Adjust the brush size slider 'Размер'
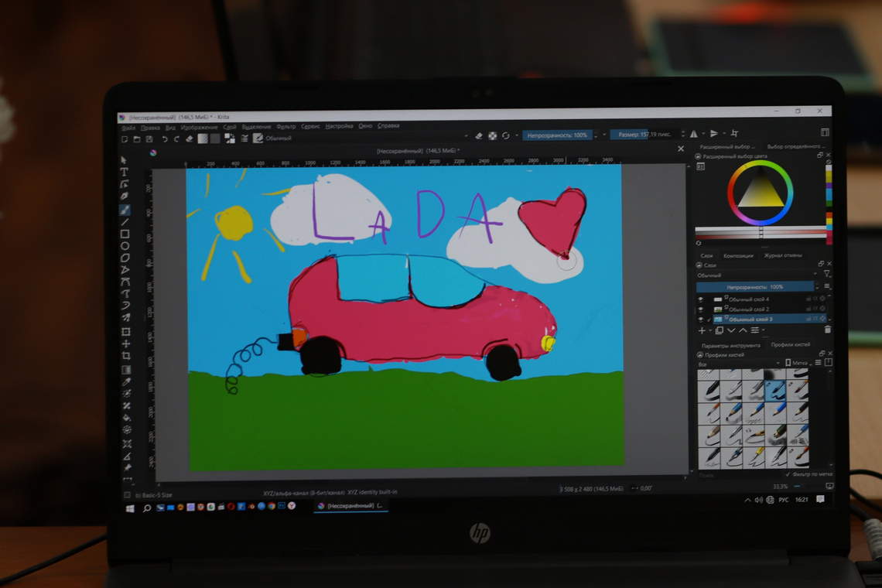The height and width of the screenshot is (588, 882). (644, 135)
